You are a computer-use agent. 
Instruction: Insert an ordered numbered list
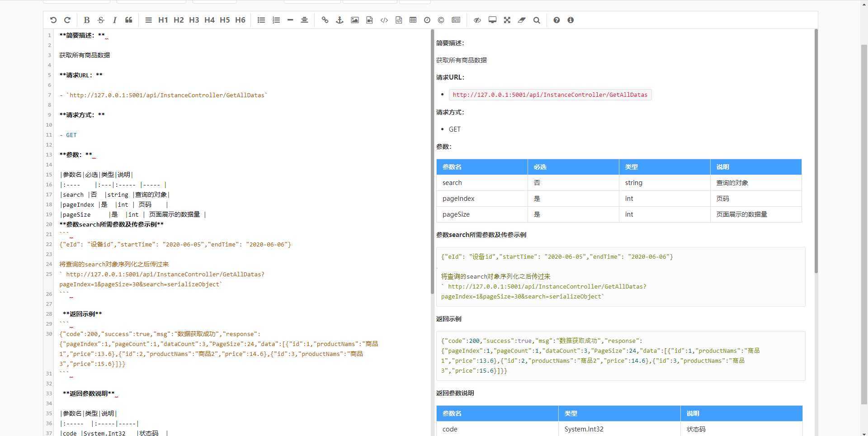(276, 20)
